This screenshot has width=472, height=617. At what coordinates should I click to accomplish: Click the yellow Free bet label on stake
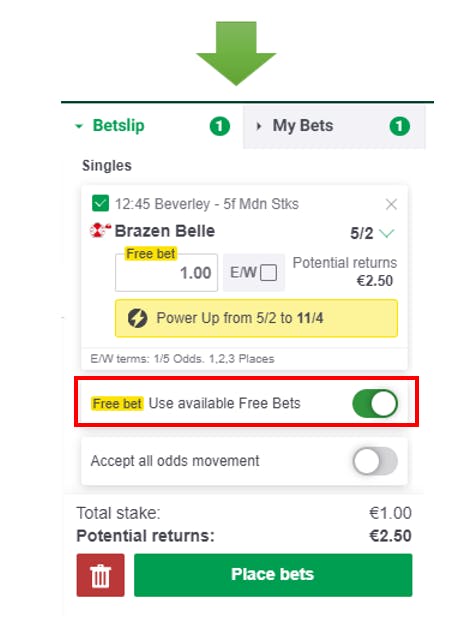click(151, 254)
